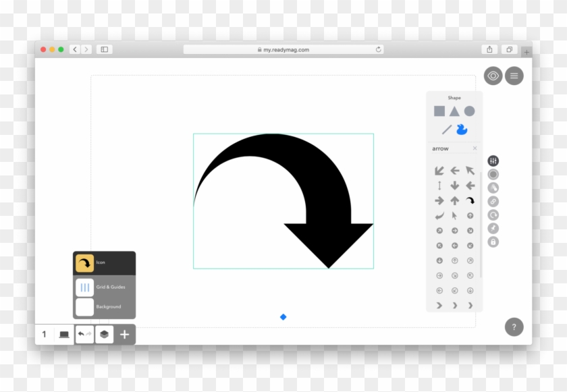Pick the thick up arrow icon
Image resolution: width=567 pixels, height=392 pixels.
454,200
